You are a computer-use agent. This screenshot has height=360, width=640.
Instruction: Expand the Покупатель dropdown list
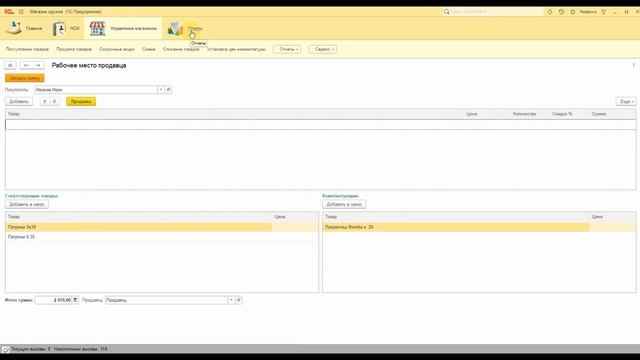161,89
